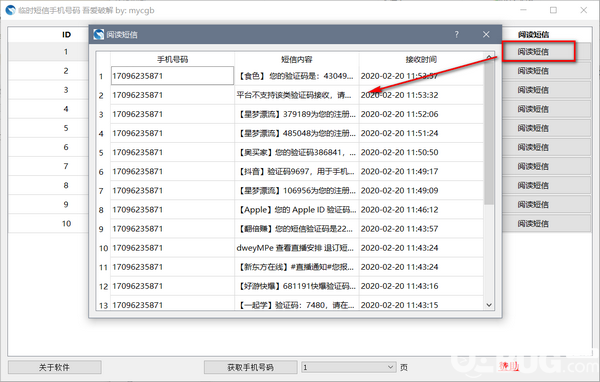This screenshot has height=382, width=600.
Task: Select the 【星梦漂流】379189 message cell
Action: tap(297, 114)
